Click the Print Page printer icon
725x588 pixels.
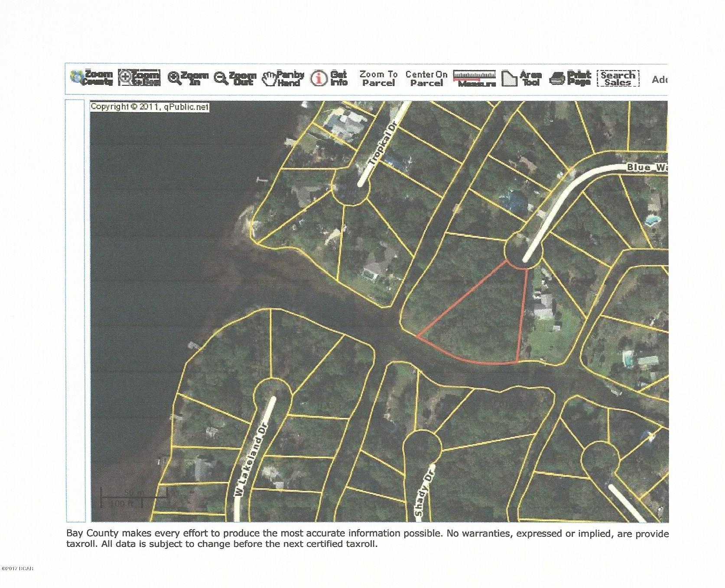pyautogui.click(x=570, y=78)
